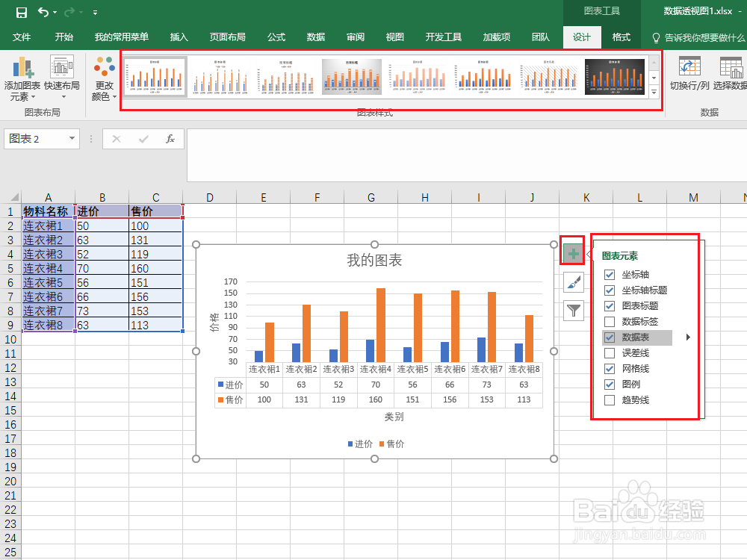Screen dimensions: 747x560
Task: Open the Name Box dropdown showing 图表 2
Action: (x=72, y=139)
